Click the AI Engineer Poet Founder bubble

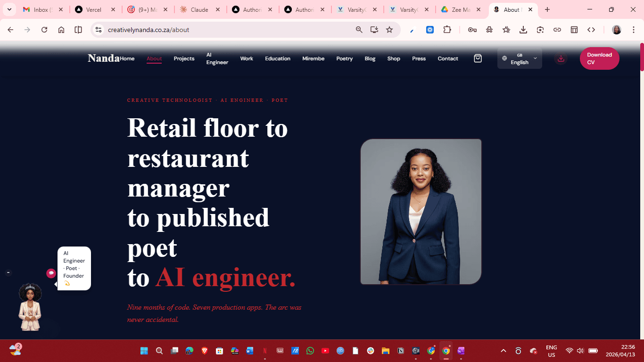click(x=74, y=268)
